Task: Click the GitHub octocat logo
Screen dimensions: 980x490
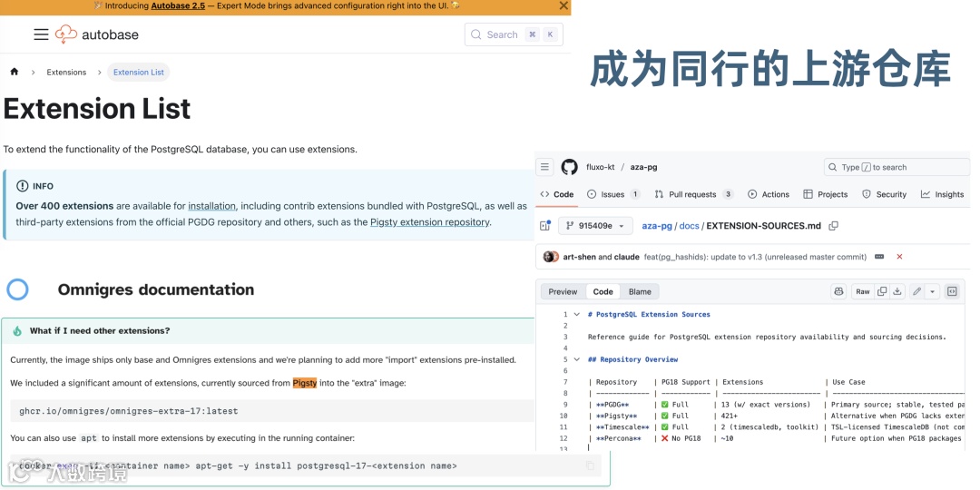Action: tap(569, 167)
